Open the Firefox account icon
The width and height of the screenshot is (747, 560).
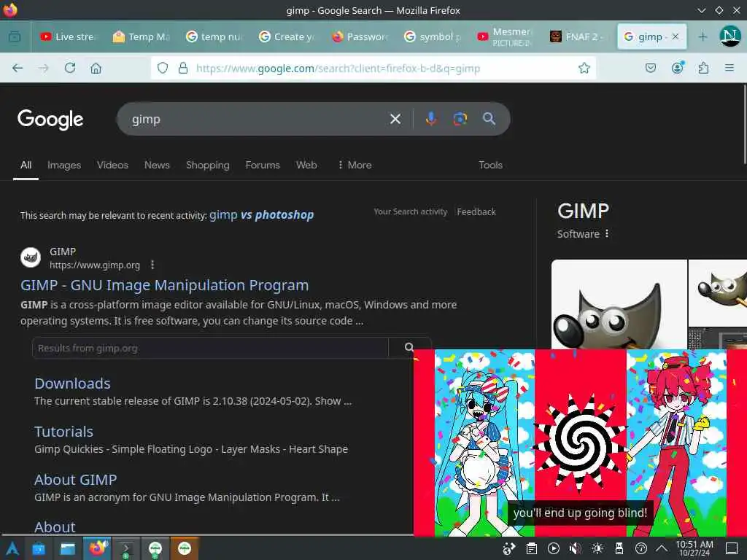[677, 68]
